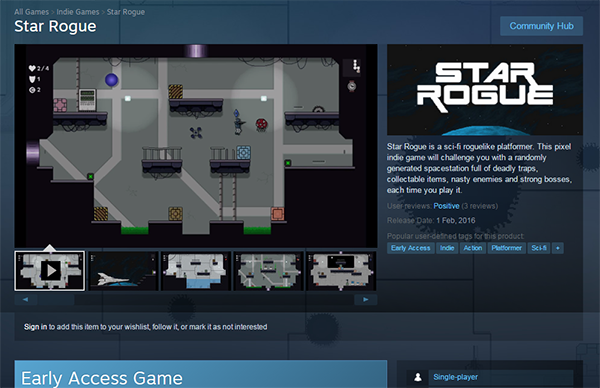Expand more tags with the plus button
Image resolution: width=600 pixels, height=388 pixels.
tap(558, 248)
